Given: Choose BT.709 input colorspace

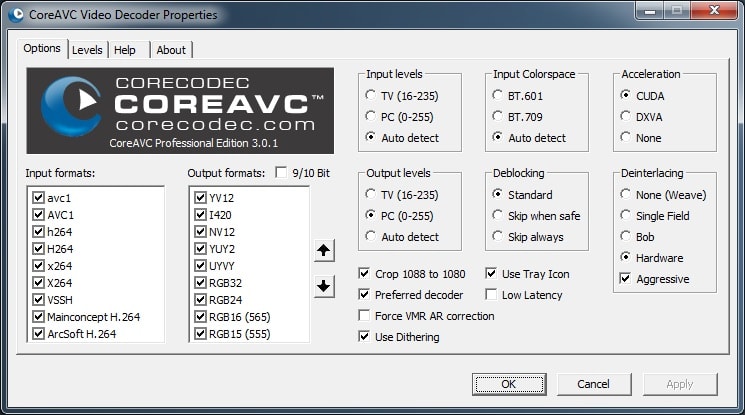Looking at the screenshot, I should pyautogui.click(x=499, y=117).
